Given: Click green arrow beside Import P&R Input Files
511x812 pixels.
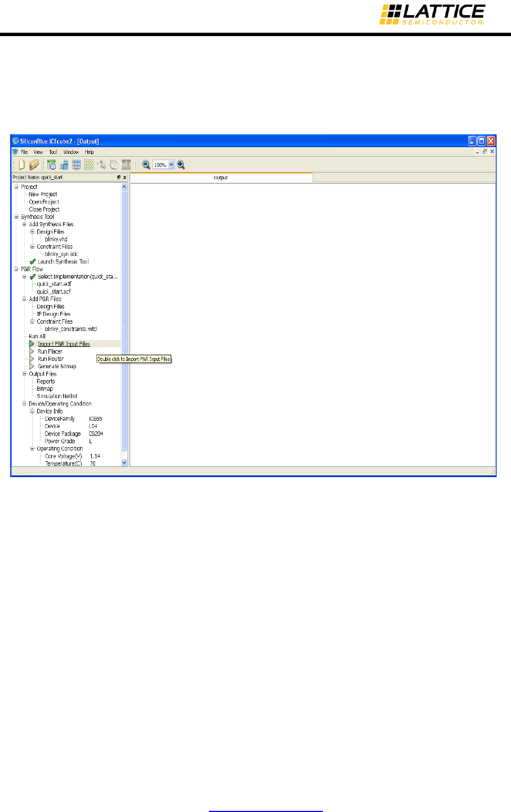Looking at the screenshot, I should 32,344.
